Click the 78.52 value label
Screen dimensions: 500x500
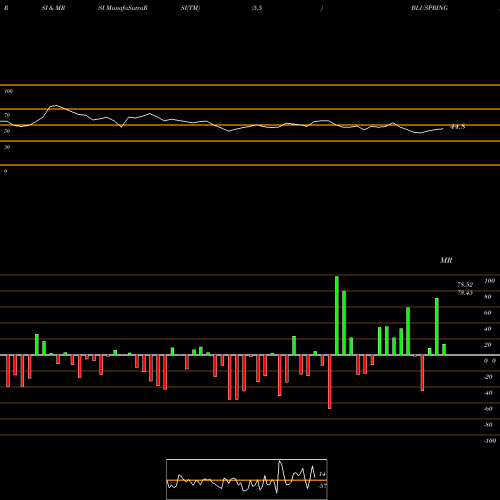point(465,285)
